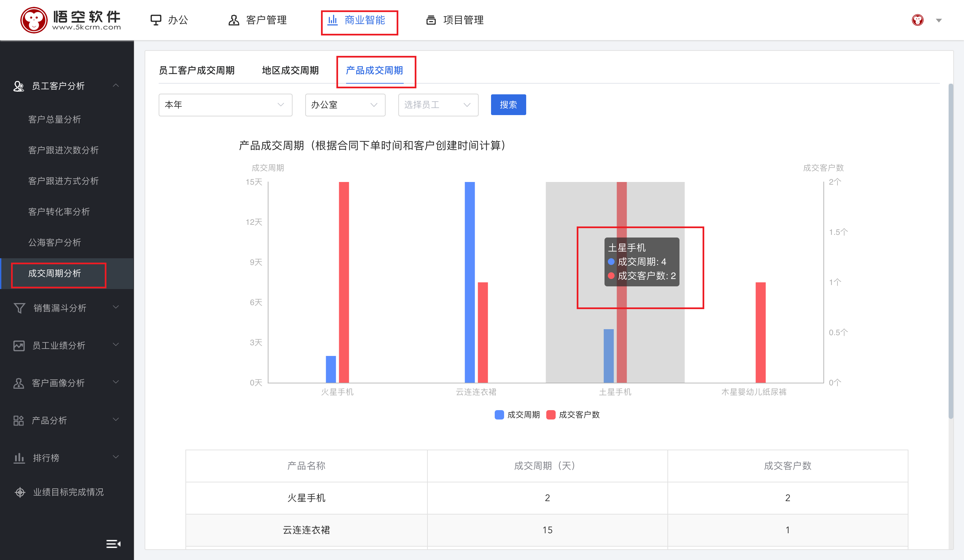Click the blue 搜索 button
The height and width of the screenshot is (560, 964).
click(x=508, y=105)
